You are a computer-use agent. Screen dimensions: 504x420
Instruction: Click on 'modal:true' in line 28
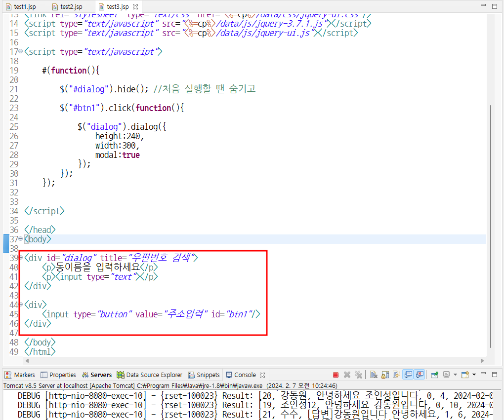click(x=117, y=155)
